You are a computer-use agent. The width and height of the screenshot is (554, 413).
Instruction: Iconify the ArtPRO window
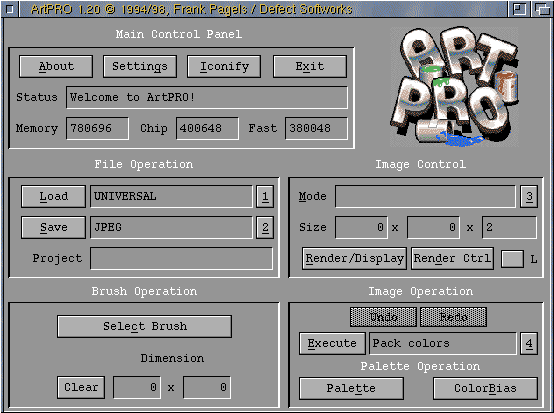point(224,66)
